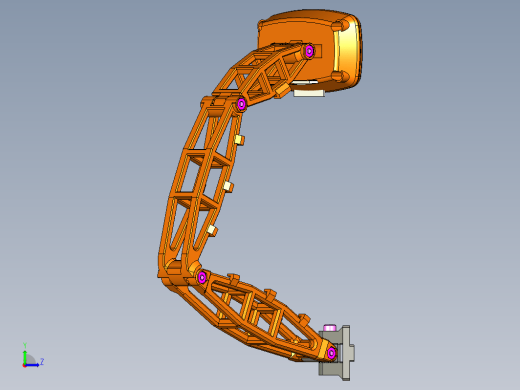
Task: Pick the center cream cable clip on middle arm
Action: [228, 186]
